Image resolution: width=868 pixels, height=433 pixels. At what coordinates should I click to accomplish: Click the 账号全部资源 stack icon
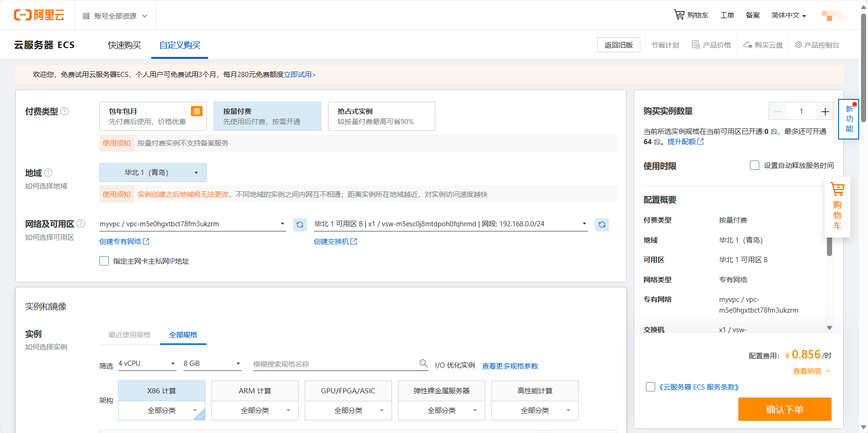86,16
